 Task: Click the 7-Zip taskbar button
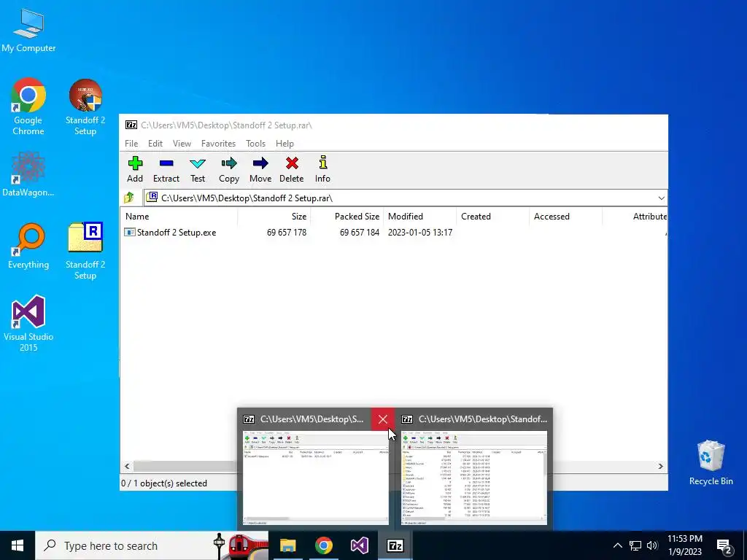(395, 545)
